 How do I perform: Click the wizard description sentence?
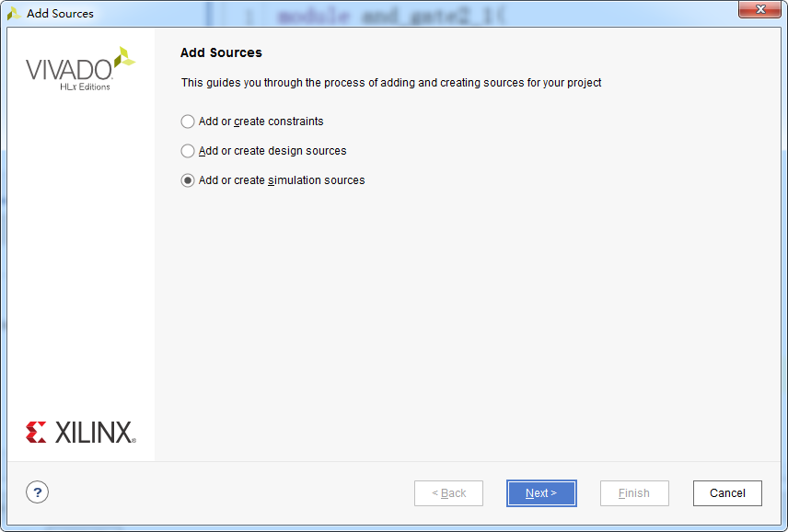coord(391,83)
